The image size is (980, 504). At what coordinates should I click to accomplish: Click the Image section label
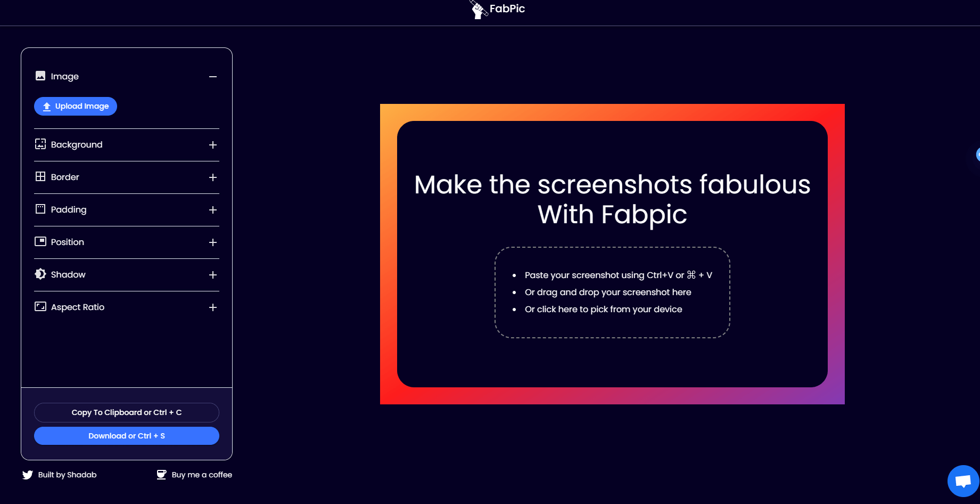(65, 77)
